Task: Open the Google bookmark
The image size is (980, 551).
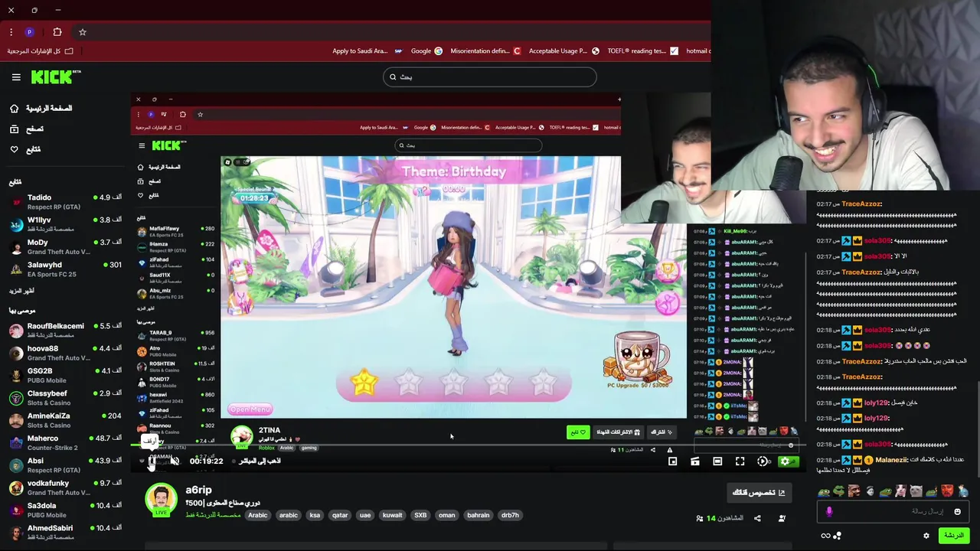Action: [426, 51]
